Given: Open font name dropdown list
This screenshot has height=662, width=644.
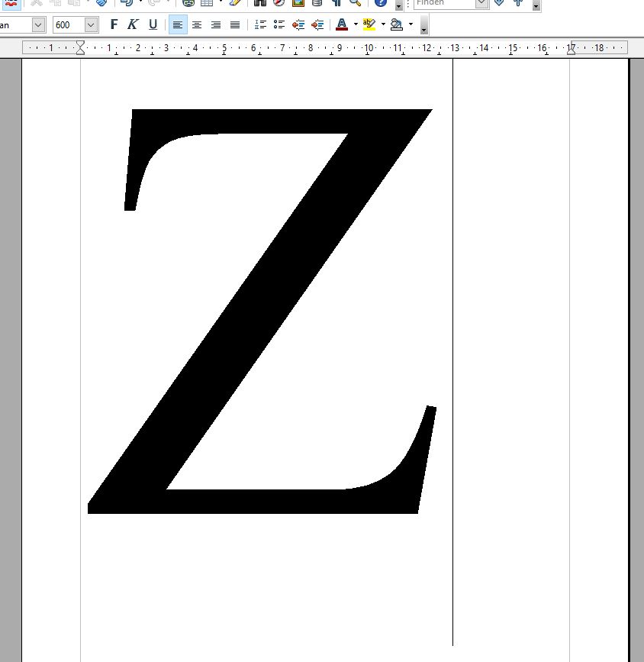Looking at the screenshot, I should [x=38, y=25].
